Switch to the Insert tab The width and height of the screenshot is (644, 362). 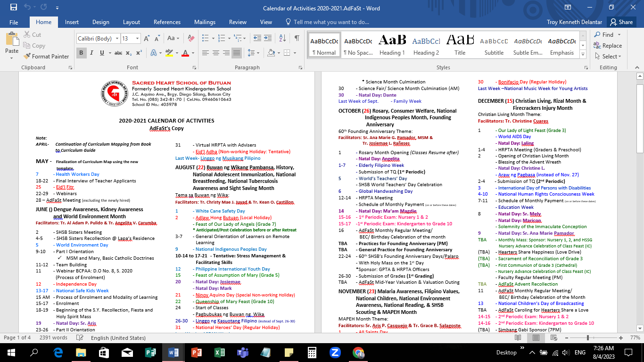(72, 22)
